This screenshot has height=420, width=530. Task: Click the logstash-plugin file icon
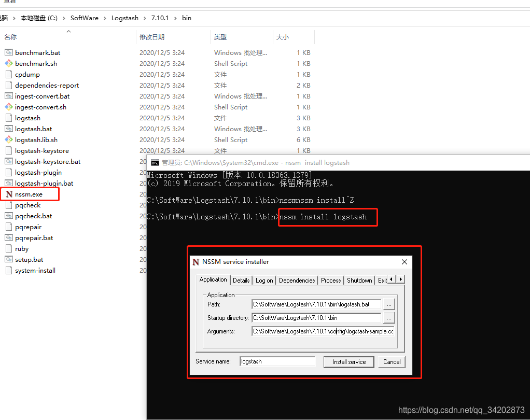coord(9,172)
